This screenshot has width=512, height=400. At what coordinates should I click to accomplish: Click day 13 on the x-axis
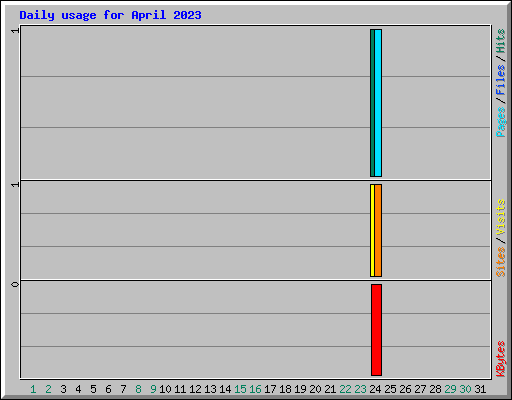pyautogui.click(x=210, y=389)
